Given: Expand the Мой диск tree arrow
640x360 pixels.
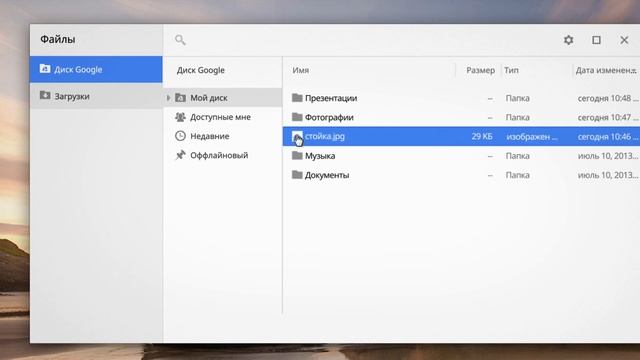Looking at the screenshot, I should [169, 98].
